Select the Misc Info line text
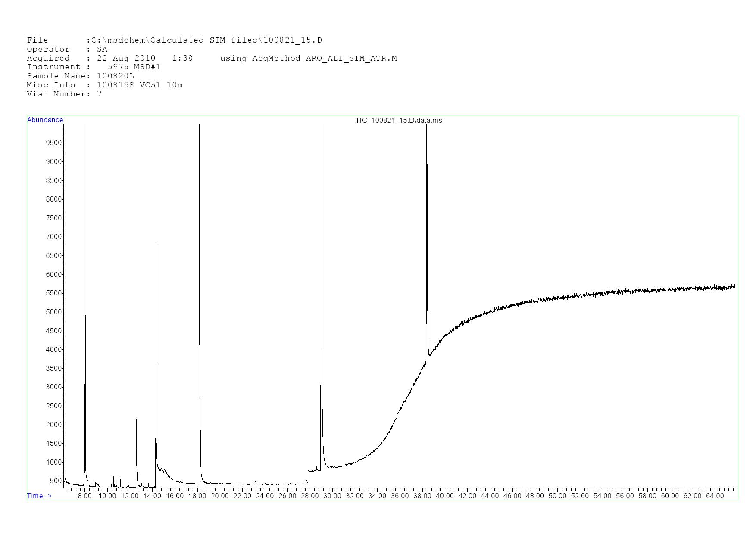 [105, 85]
